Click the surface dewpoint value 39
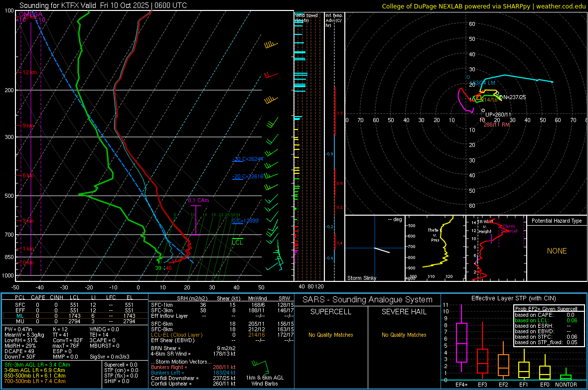The width and height of the screenshot is (588, 390). [x=158, y=268]
